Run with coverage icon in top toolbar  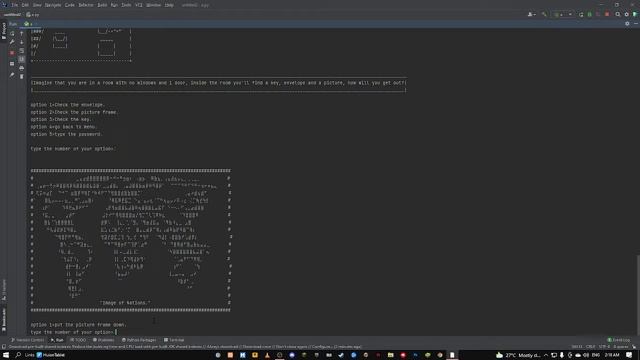click(598, 14)
